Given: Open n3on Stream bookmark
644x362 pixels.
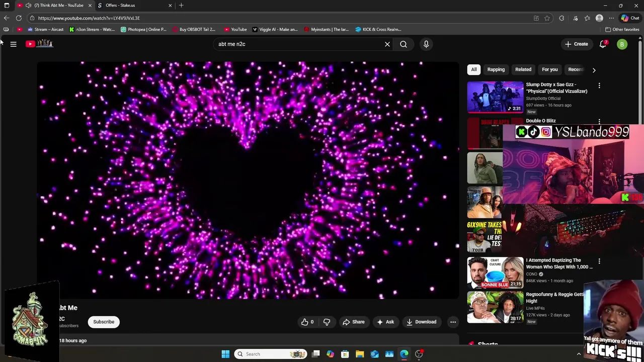Looking at the screenshot, I should [93, 29].
